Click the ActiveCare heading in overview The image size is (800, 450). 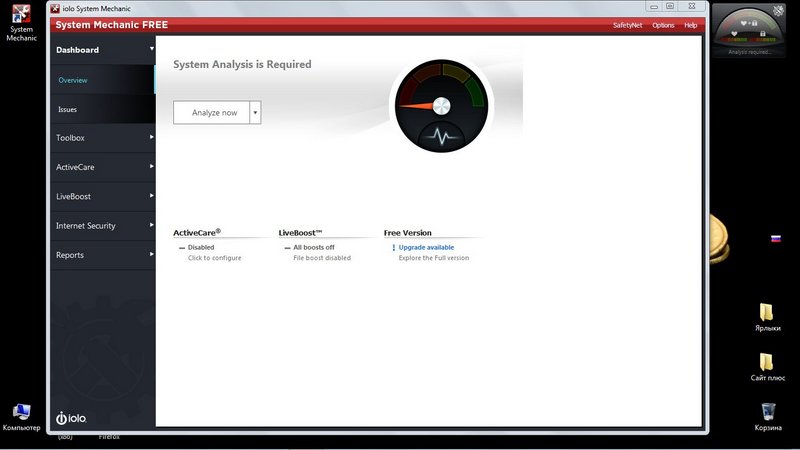(x=197, y=233)
